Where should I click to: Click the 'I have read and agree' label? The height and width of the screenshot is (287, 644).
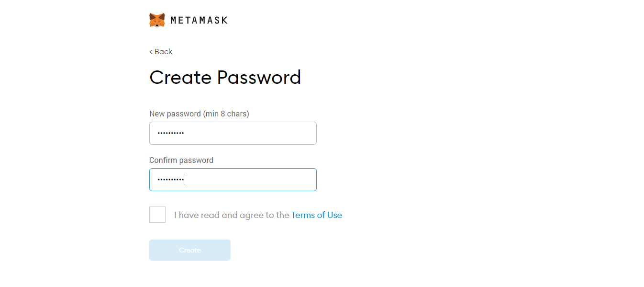click(232, 215)
